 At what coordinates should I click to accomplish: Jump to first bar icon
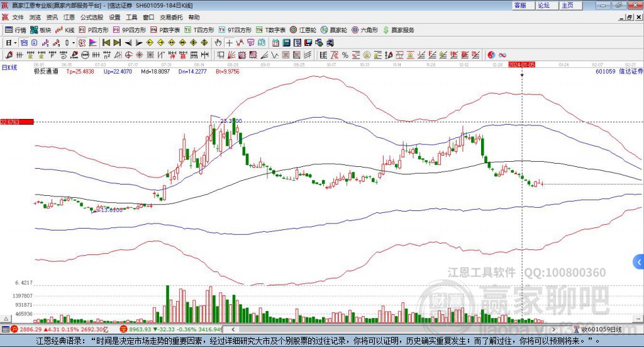coord(106,43)
